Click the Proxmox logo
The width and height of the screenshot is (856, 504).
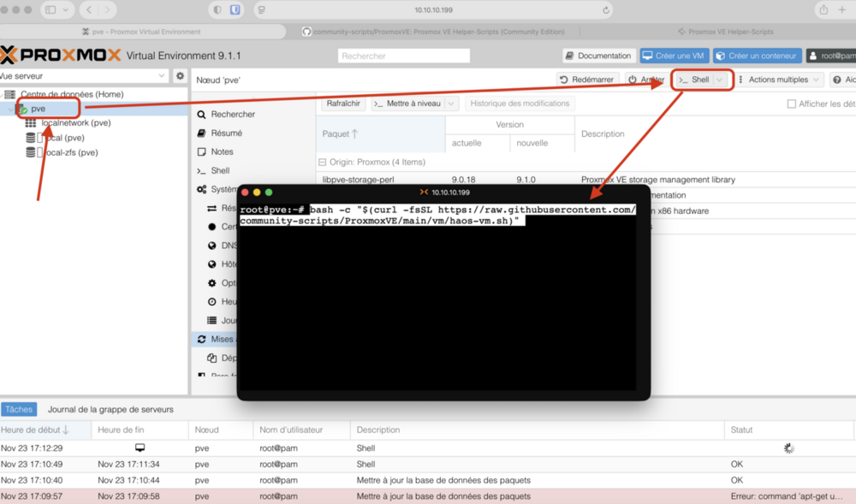(60, 55)
